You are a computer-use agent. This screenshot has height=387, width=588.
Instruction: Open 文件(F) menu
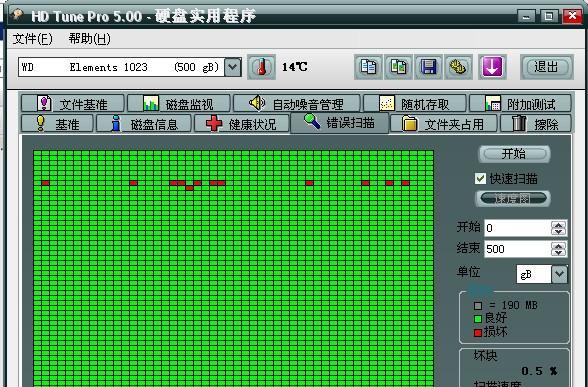coord(33,39)
